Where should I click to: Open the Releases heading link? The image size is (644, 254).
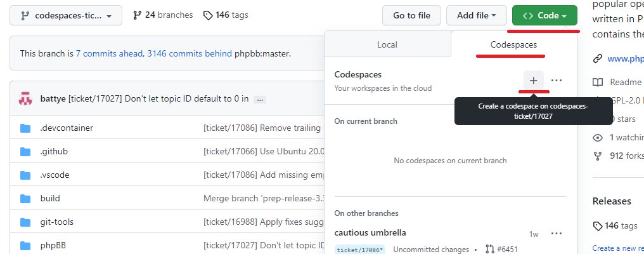pyautogui.click(x=612, y=201)
